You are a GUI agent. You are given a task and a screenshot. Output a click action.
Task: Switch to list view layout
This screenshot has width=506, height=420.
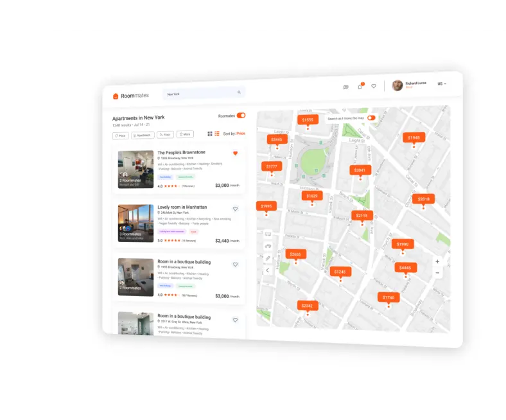(x=217, y=134)
